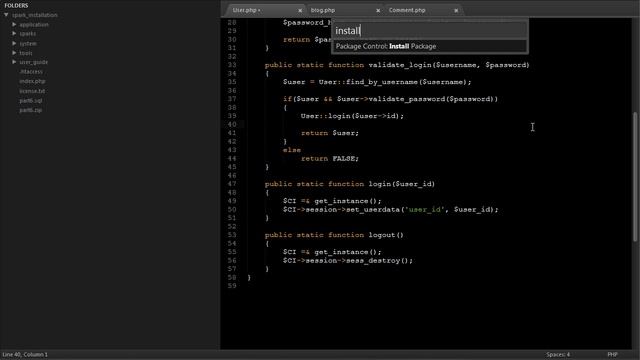
Task: Click line number 59 in the gutter
Action: point(232,286)
